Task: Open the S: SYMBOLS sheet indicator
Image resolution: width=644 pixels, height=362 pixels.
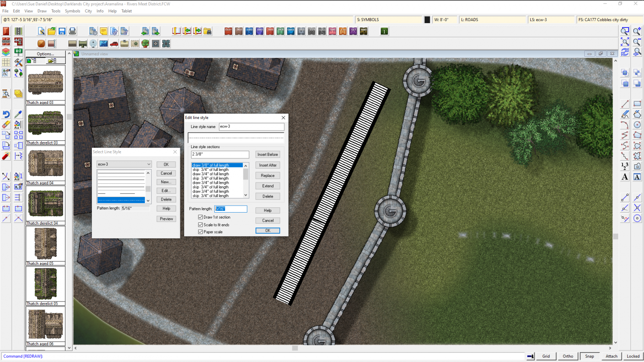Action: point(389,20)
